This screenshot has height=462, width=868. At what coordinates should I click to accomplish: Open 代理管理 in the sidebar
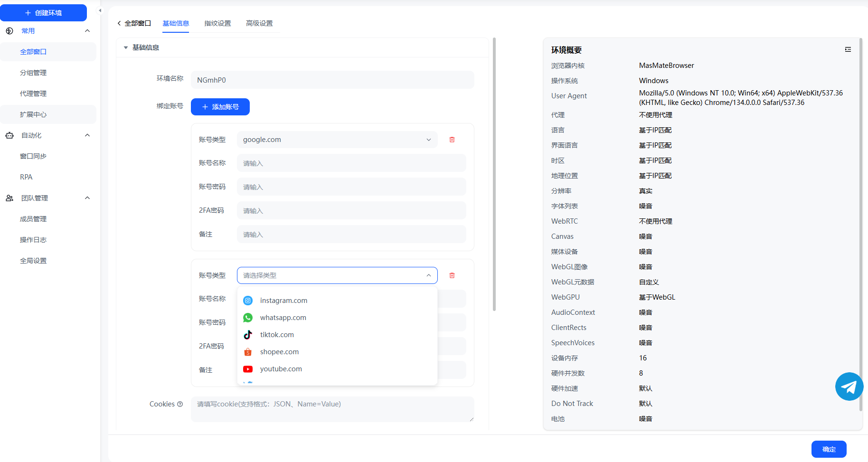(x=33, y=94)
